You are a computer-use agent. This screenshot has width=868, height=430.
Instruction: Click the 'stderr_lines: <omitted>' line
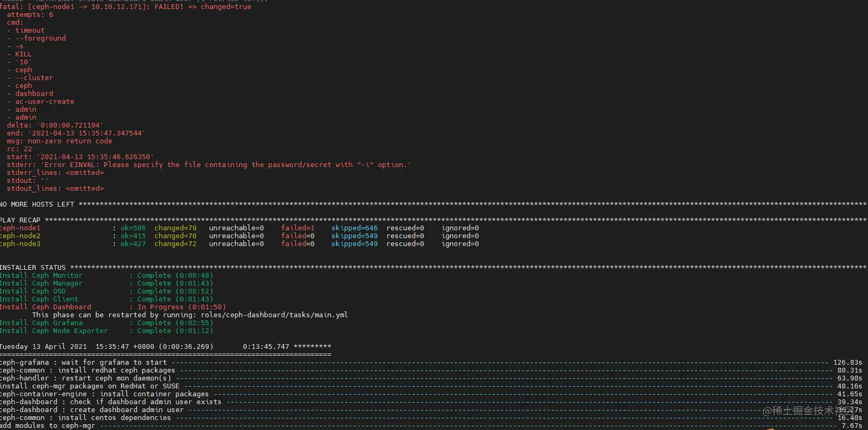click(x=55, y=173)
